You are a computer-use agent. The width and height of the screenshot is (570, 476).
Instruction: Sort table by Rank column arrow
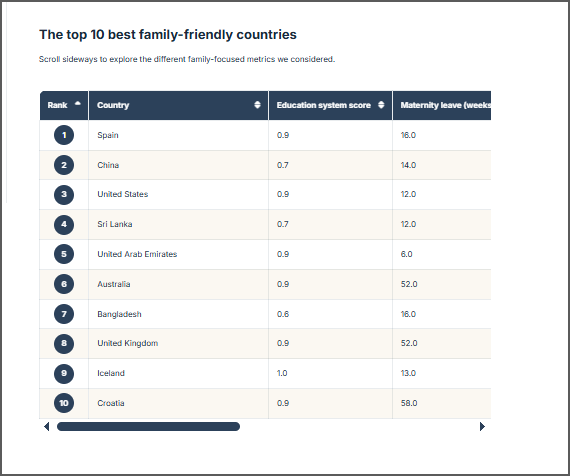click(x=77, y=104)
